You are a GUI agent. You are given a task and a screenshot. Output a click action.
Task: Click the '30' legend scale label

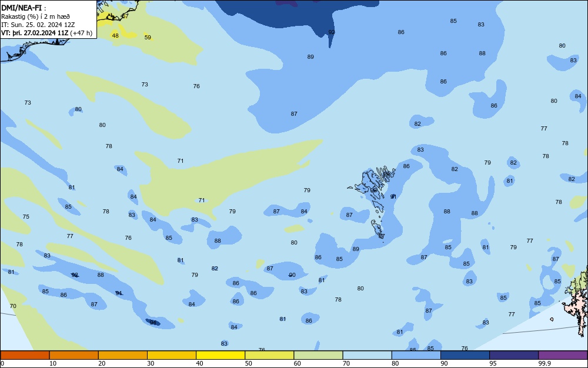click(x=151, y=363)
